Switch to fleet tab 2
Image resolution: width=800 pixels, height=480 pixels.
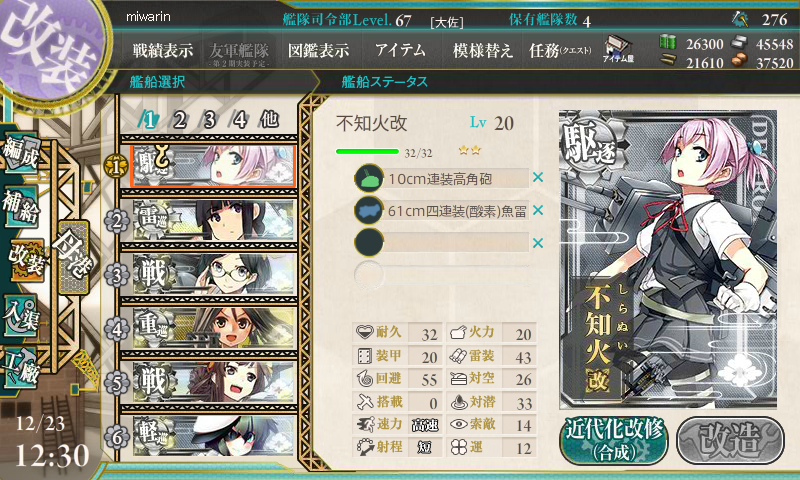[x=179, y=120]
